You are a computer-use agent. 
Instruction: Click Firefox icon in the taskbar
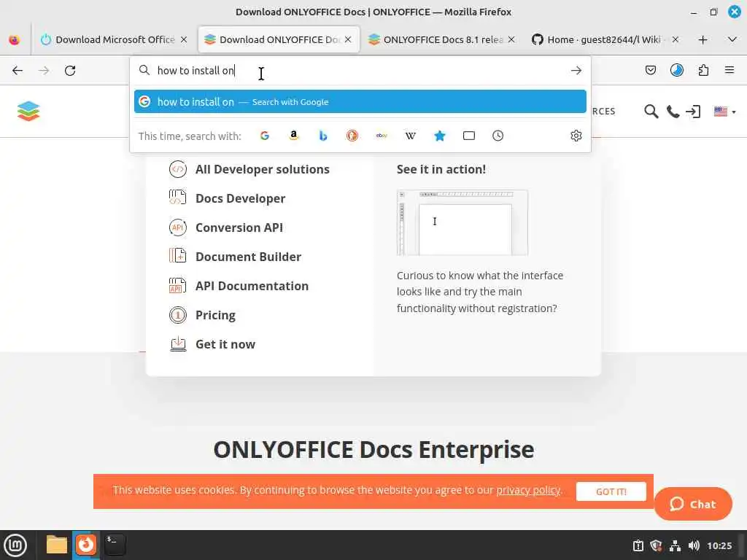(86, 545)
